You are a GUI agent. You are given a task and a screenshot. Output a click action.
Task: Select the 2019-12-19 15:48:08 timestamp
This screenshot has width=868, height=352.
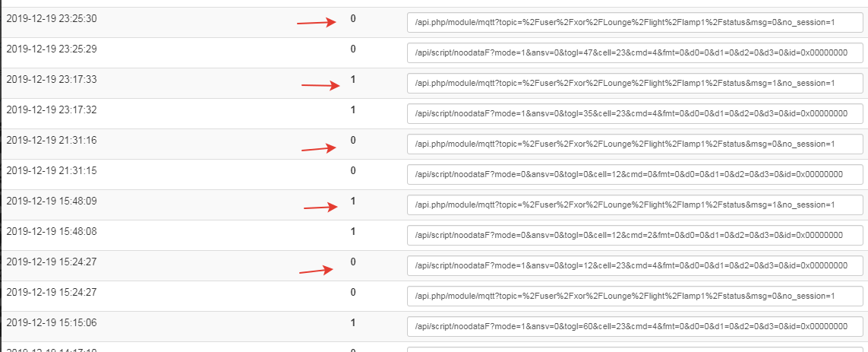click(52, 231)
